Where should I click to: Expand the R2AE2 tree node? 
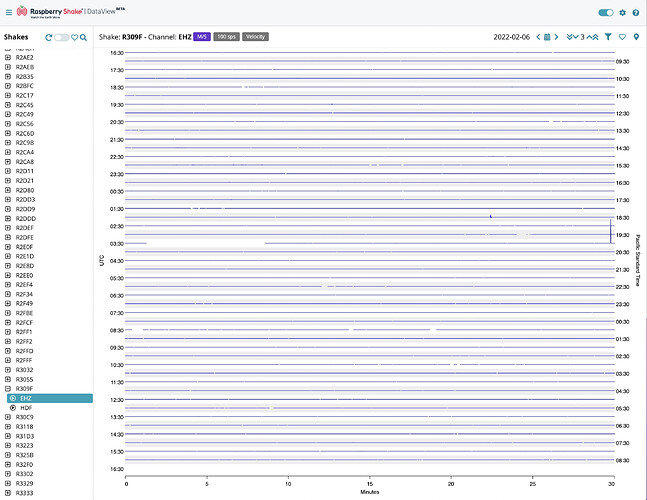7,57
